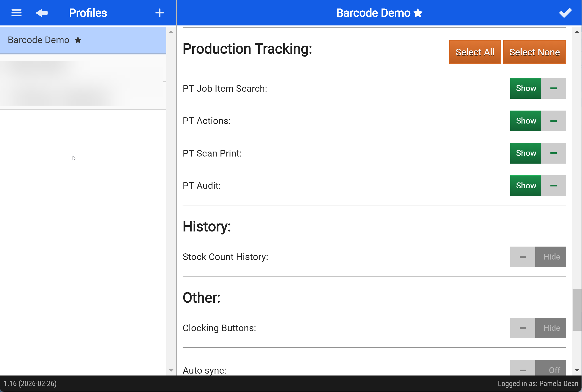This screenshot has width=582, height=392.
Task: Select the Barcode Demo profile
Action: tap(83, 40)
